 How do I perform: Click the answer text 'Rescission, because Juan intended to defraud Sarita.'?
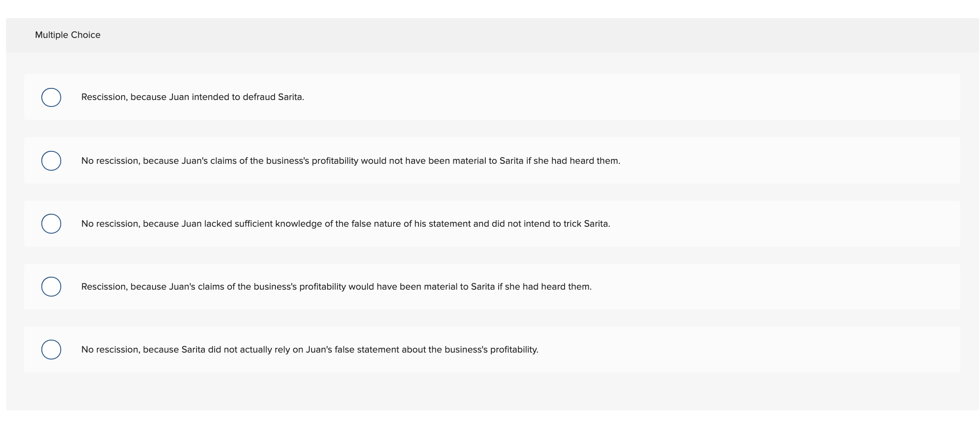193,97
